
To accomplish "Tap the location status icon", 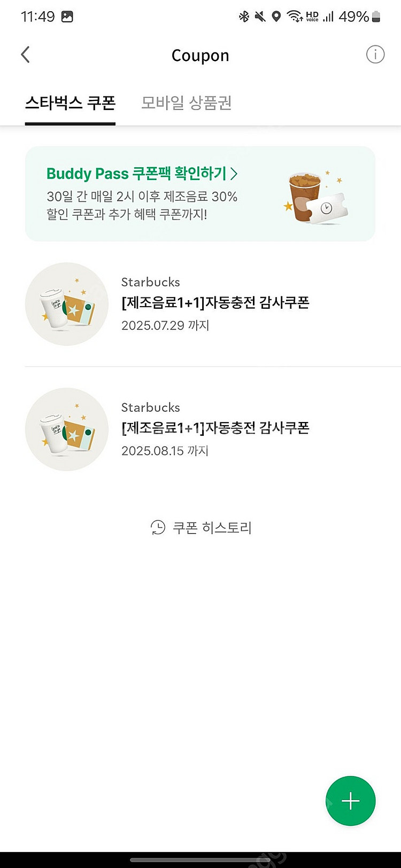I will [x=276, y=17].
